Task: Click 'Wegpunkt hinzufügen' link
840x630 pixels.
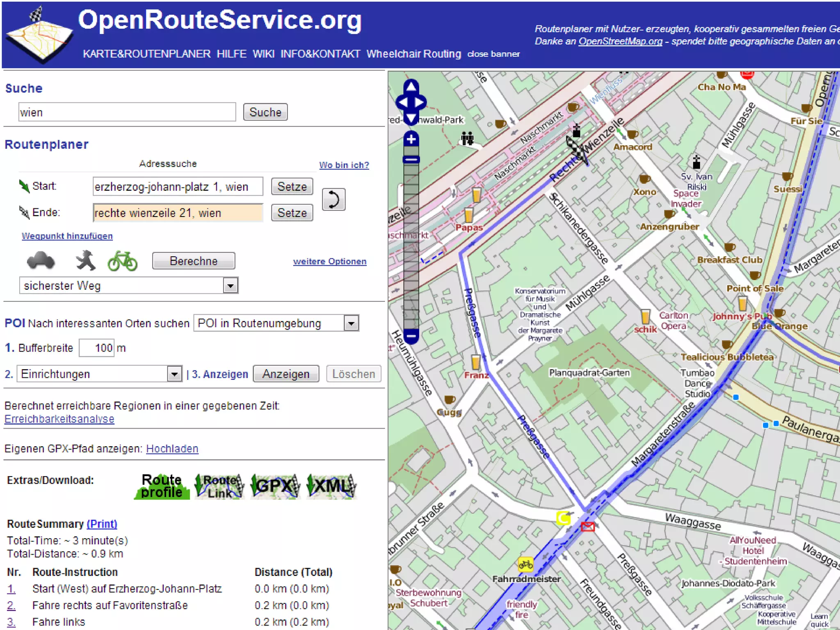Action: (x=67, y=236)
